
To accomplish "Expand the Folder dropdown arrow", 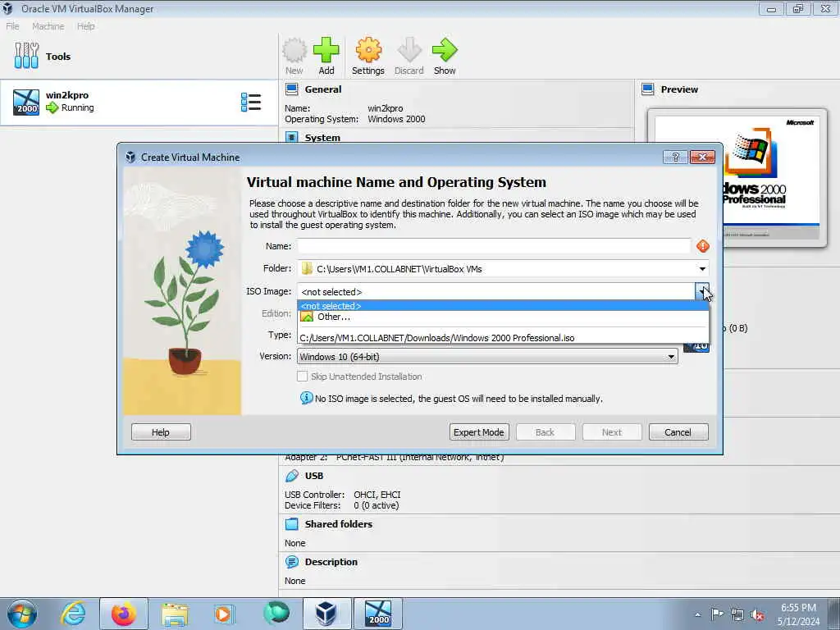I will pyautogui.click(x=702, y=269).
